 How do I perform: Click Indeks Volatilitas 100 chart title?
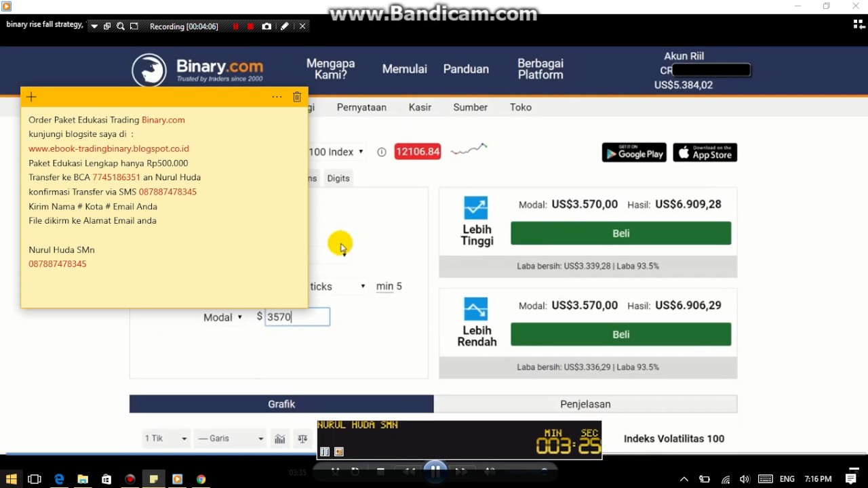674,439
